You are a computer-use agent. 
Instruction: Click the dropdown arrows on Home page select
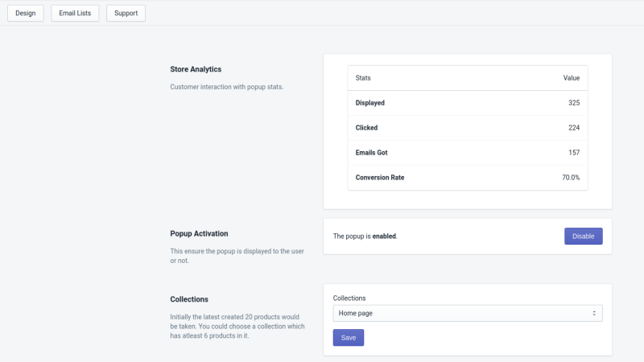point(594,313)
